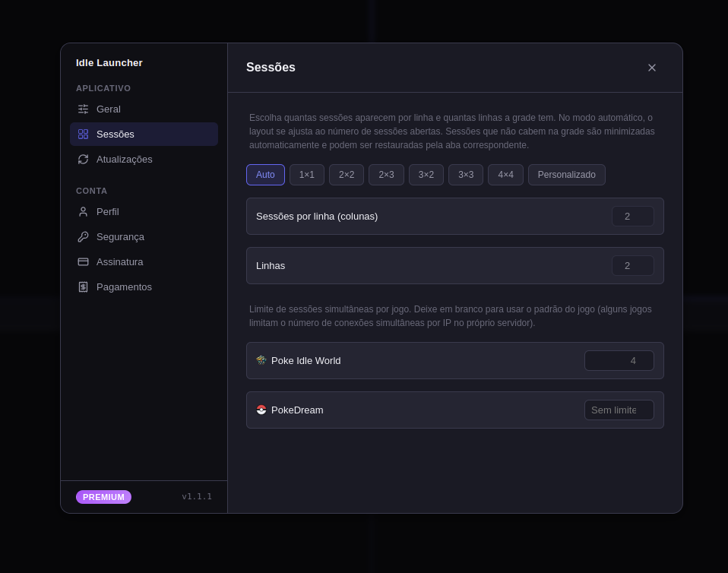The image size is (728, 573).
Task: Click the Poke Idle World label
Action: click(x=306, y=361)
